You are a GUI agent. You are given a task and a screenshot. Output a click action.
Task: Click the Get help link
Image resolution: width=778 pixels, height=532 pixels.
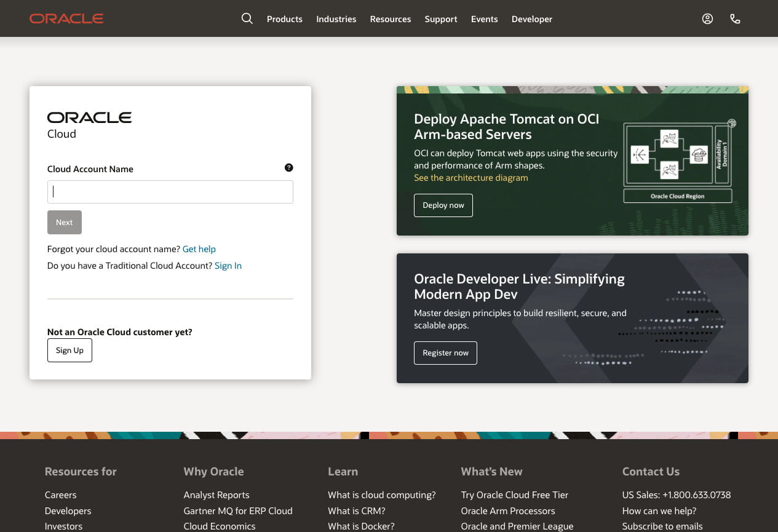tap(199, 249)
